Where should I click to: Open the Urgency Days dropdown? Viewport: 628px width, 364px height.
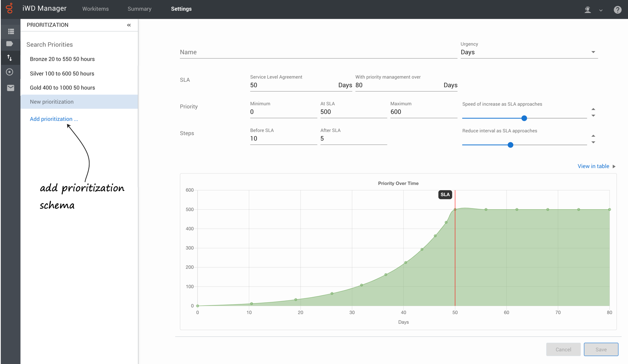click(529, 52)
